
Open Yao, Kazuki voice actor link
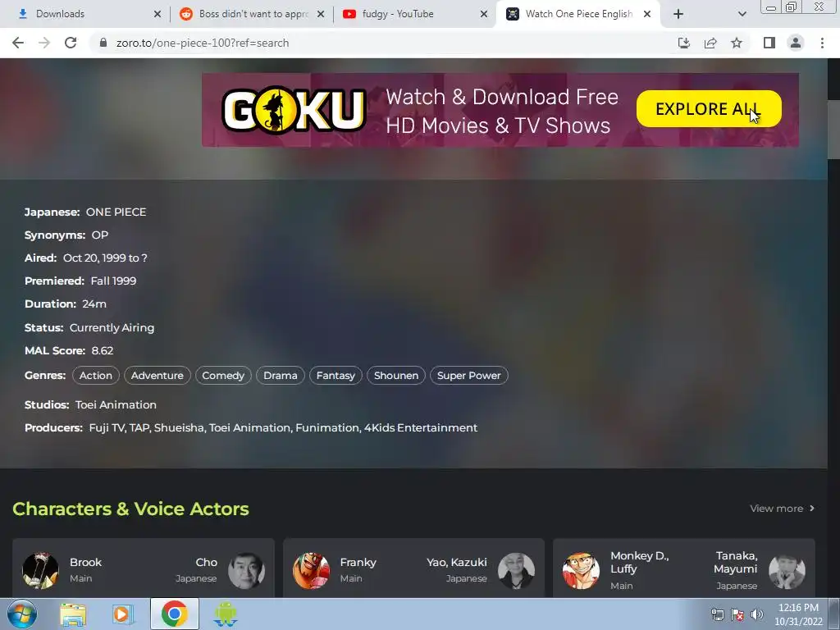tap(456, 563)
